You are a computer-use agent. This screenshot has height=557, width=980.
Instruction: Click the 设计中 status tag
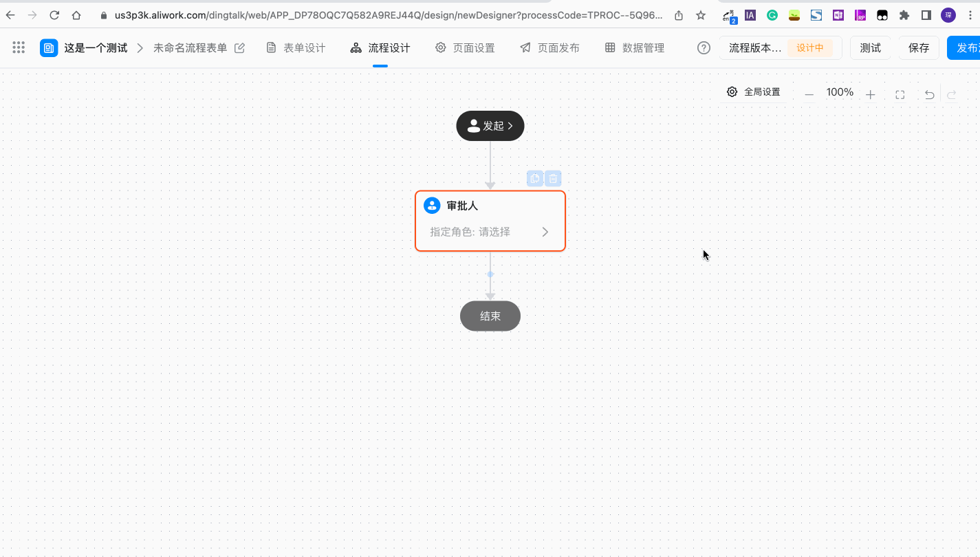click(810, 48)
